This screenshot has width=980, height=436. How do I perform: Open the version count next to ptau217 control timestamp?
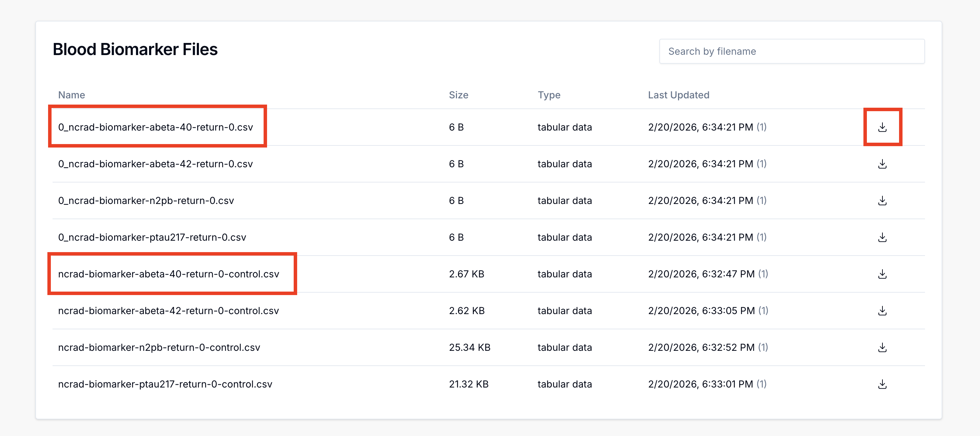click(762, 384)
